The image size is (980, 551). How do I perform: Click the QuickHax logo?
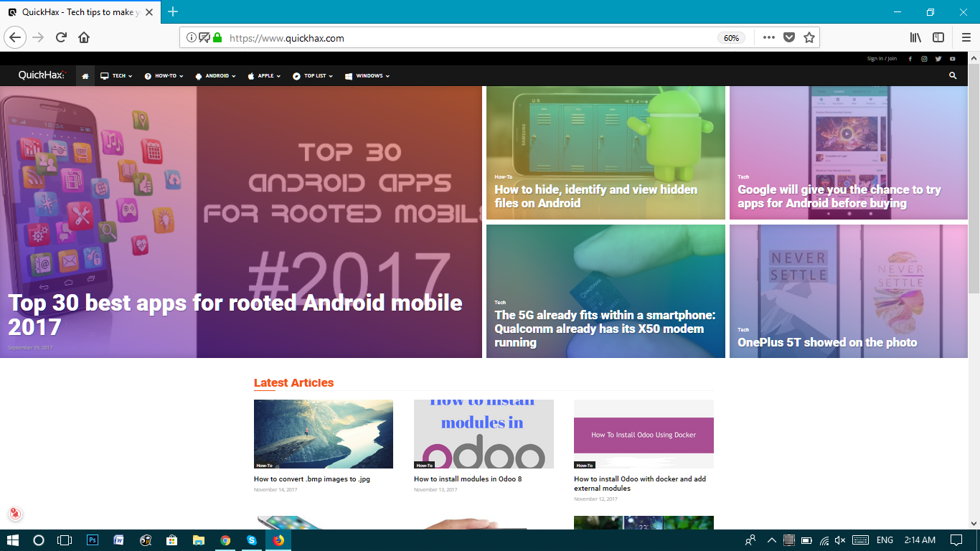[42, 75]
